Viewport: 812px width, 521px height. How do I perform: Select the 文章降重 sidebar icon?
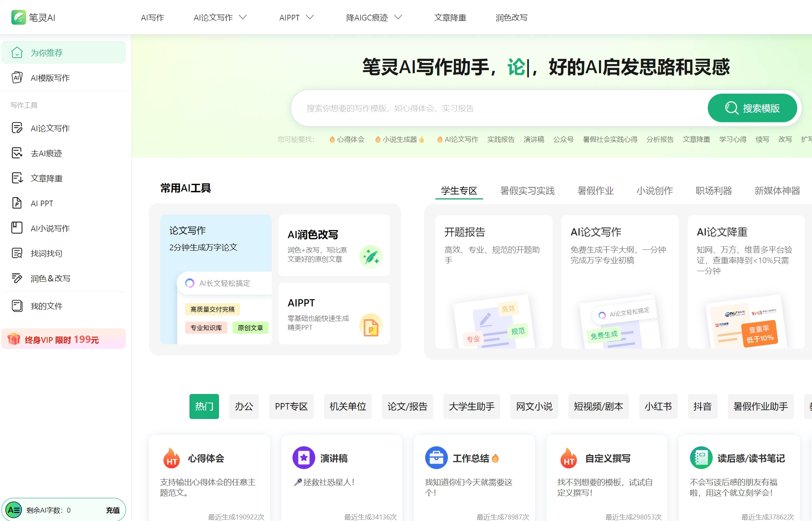click(x=17, y=178)
